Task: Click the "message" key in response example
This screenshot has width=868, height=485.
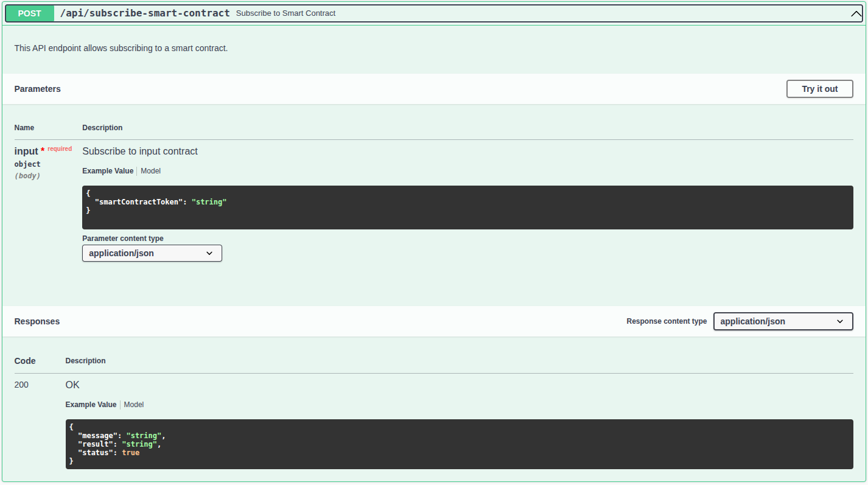Action: pos(98,436)
